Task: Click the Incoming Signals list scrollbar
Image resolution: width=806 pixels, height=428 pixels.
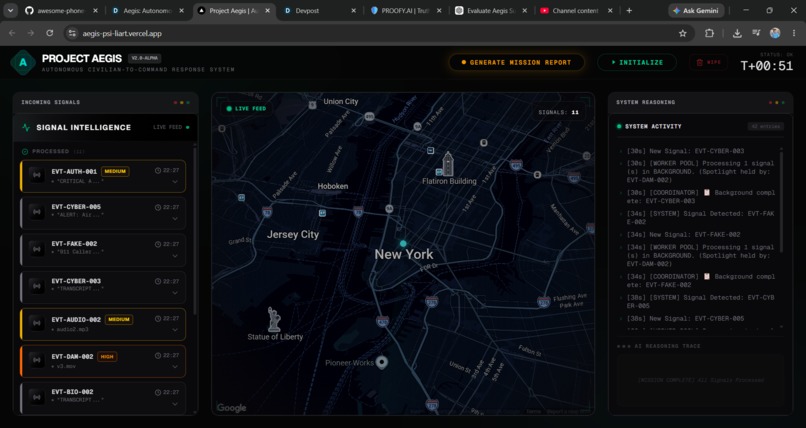Action: coord(195,231)
